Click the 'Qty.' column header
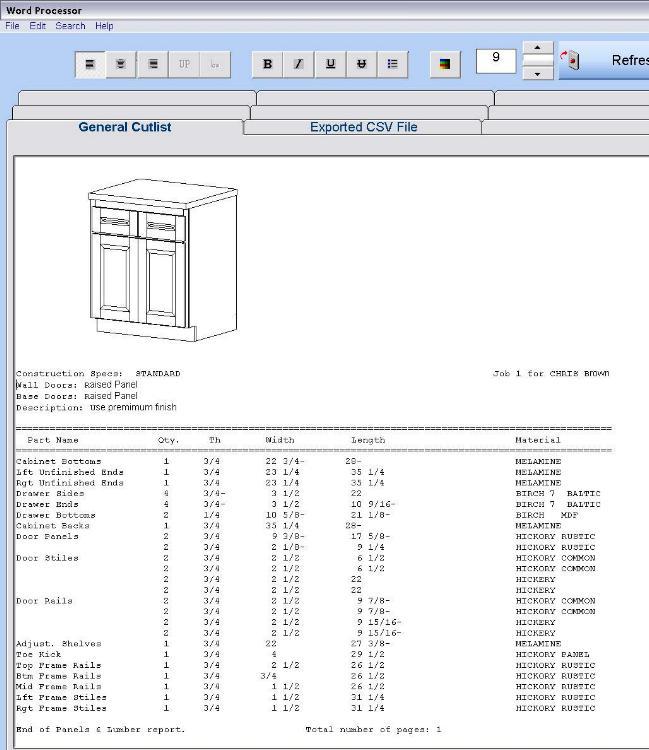The height and width of the screenshot is (750, 649). click(x=169, y=440)
